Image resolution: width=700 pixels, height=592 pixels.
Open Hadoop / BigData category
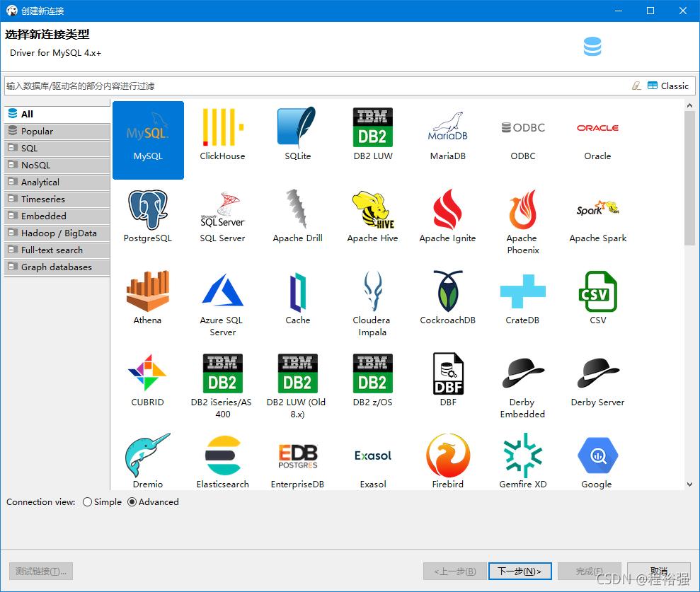(x=57, y=233)
